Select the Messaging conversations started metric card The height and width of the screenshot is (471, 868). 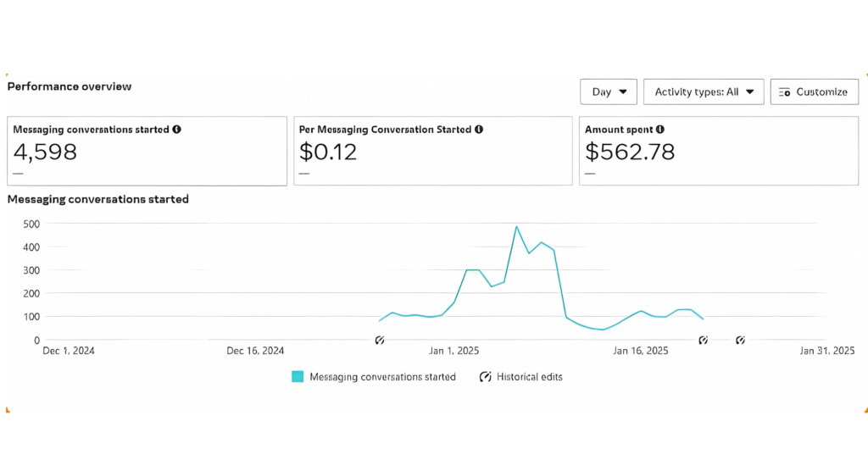tap(147, 151)
